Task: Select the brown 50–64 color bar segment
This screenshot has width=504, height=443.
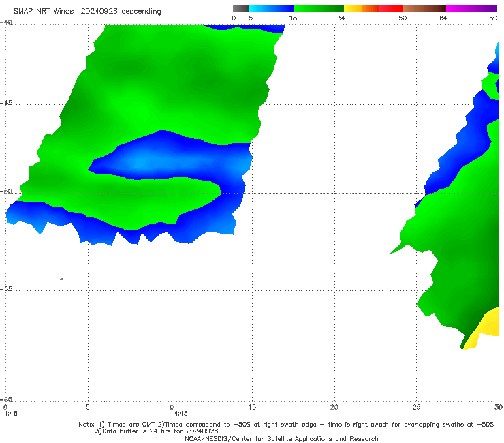Action: click(424, 8)
